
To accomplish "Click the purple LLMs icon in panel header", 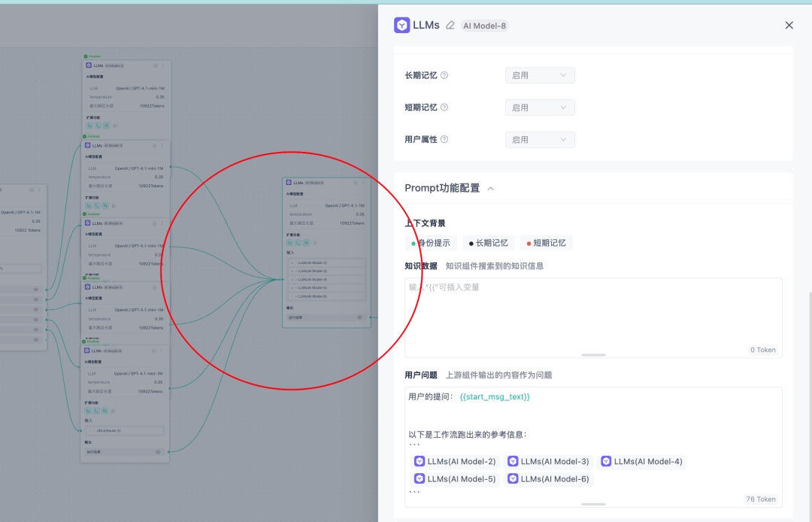I will click(x=402, y=25).
